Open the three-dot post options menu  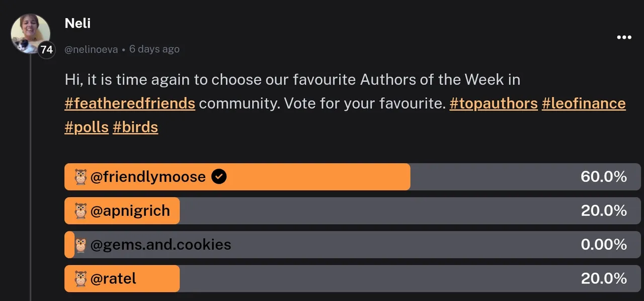point(624,37)
